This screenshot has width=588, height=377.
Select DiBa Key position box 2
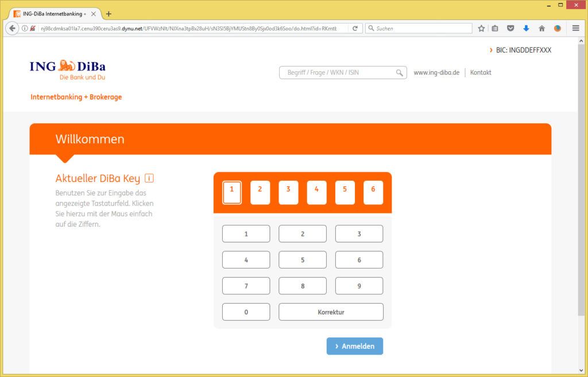click(x=260, y=193)
